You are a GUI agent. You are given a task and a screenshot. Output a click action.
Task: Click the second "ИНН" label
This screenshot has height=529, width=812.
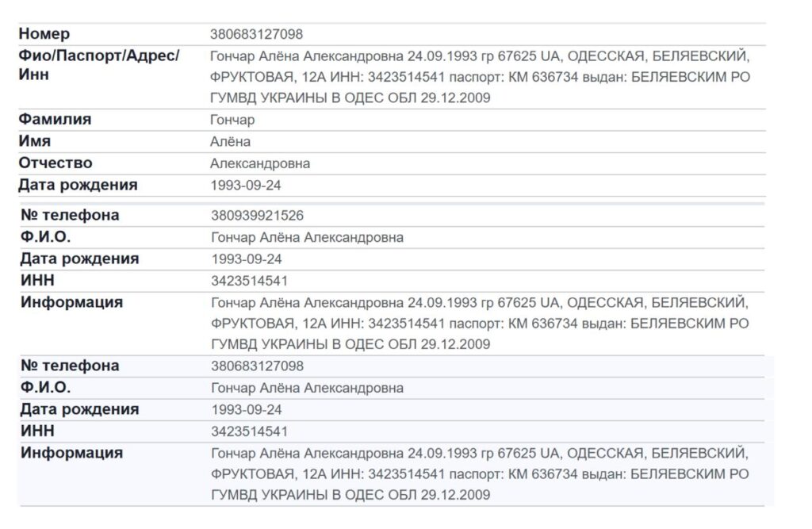(x=37, y=431)
